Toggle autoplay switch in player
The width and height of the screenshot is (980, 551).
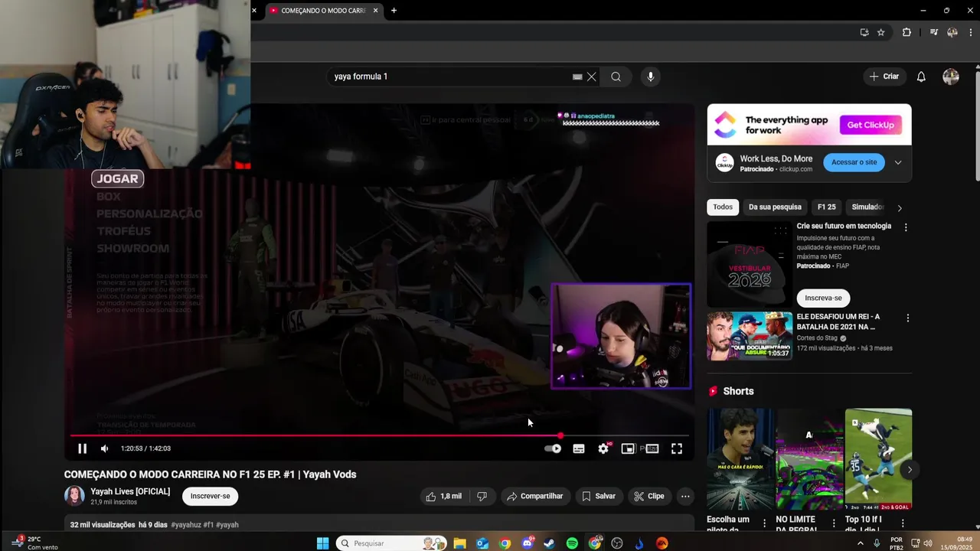pos(553,448)
